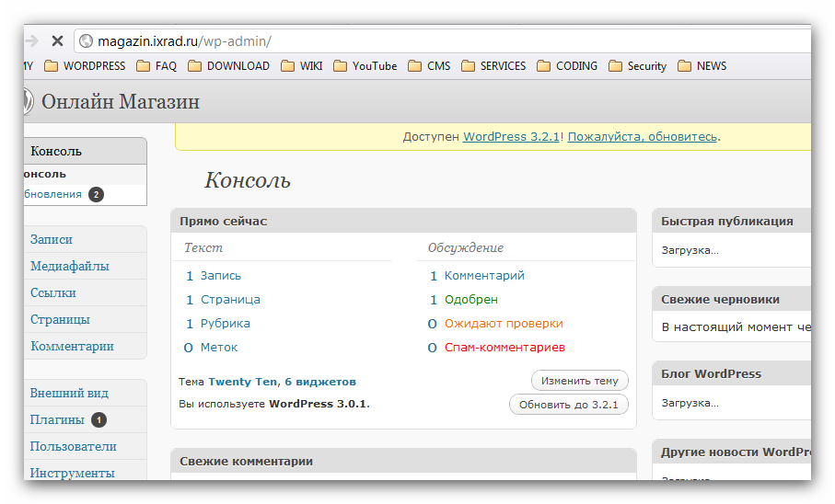Viewport: 835px width, 504px height.
Task: Click the Запись link in Прямо сейчас
Action: pos(220,276)
